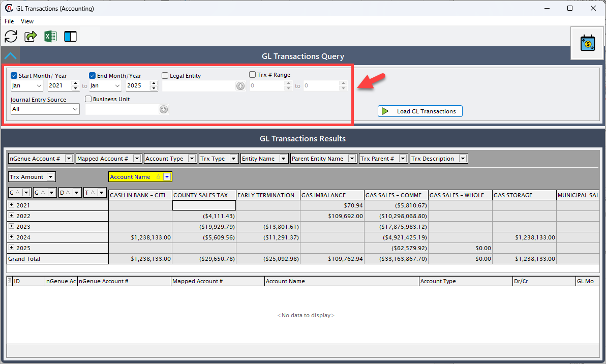
Task: Expand the 2023 row
Action: [12, 226]
